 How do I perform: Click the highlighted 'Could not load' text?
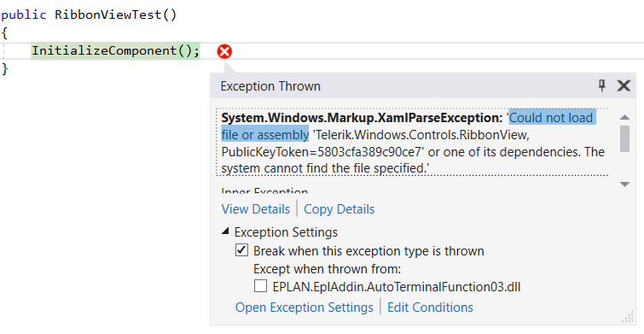(551, 118)
